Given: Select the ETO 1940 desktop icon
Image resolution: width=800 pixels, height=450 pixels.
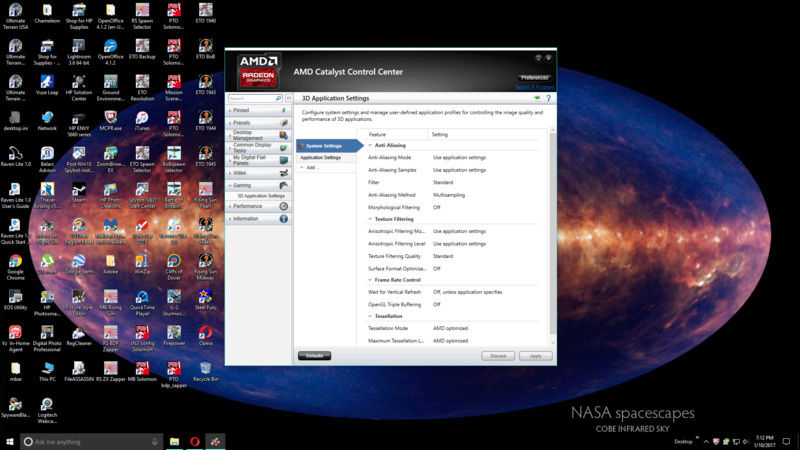Looking at the screenshot, I should pos(206,14).
